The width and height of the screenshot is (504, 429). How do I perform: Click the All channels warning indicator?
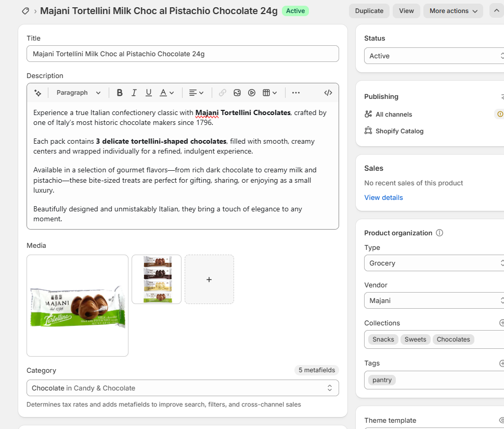(x=499, y=114)
